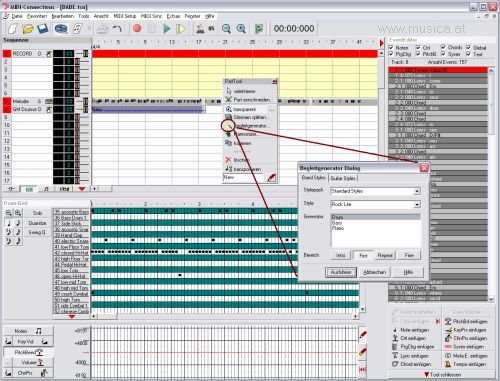Choose transponieren in PartTool
This screenshot has width=500, height=381.
243,169
